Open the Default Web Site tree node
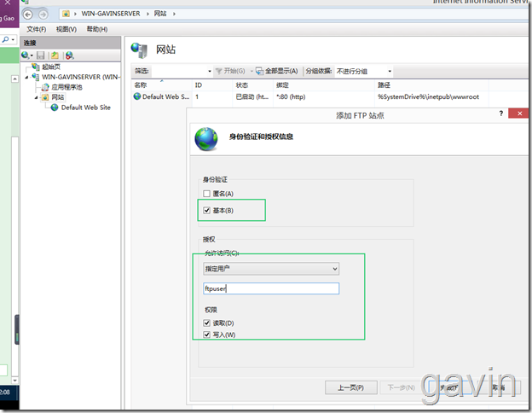Viewport: 532px width, 413px height. [x=85, y=108]
